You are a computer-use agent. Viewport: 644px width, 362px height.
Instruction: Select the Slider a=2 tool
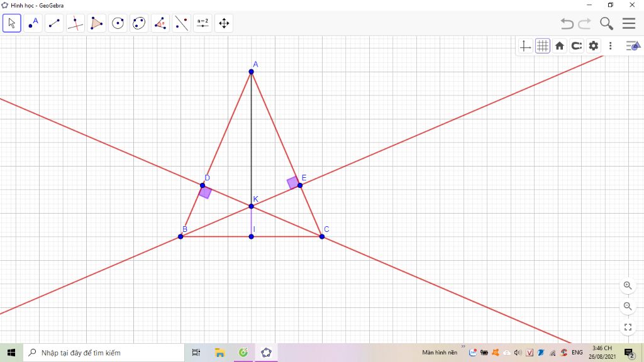(x=203, y=23)
